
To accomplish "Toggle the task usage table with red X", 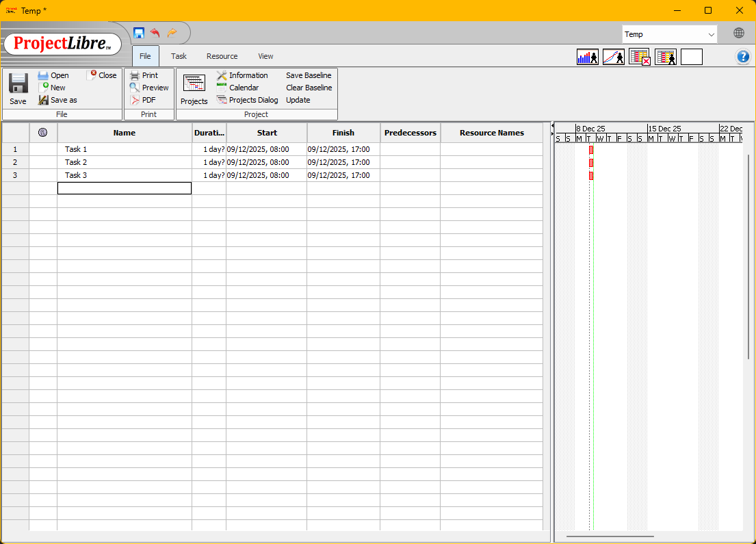I will pos(640,57).
